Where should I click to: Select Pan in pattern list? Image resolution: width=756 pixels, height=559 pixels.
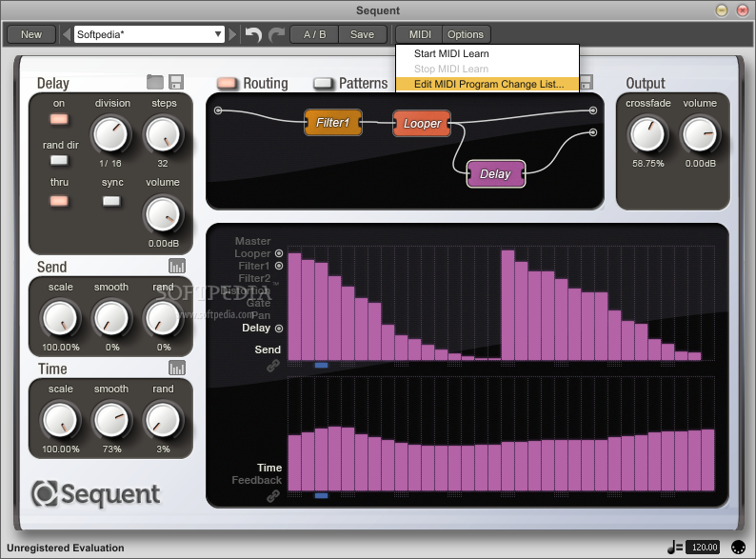(261, 315)
